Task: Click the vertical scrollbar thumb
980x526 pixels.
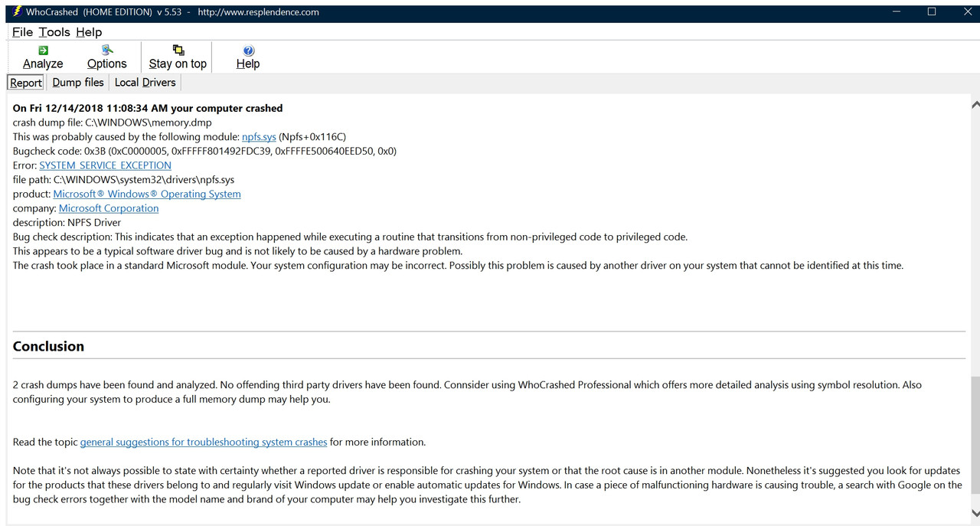Action: 975,434
